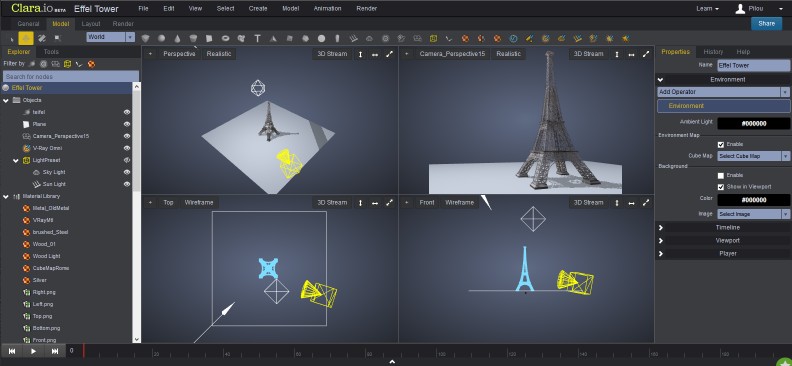Image resolution: width=792 pixels, height=366 pixels.
Task: Maximize the Perspective viewport with the diagonal arrows
Action: 389,54
